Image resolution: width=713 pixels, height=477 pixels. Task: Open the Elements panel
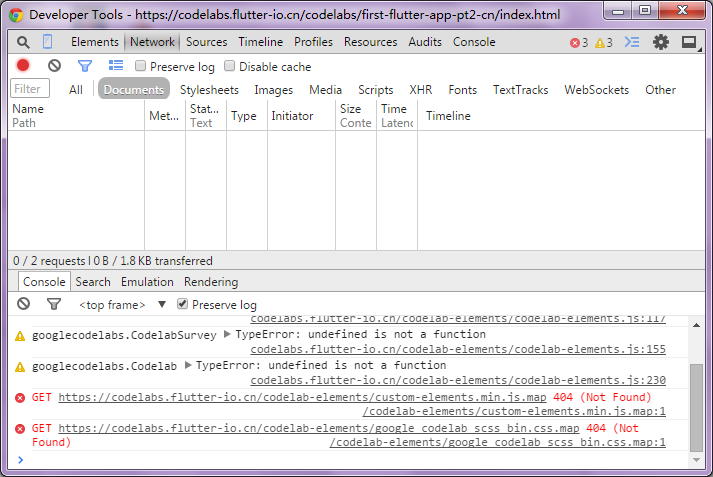95,42
